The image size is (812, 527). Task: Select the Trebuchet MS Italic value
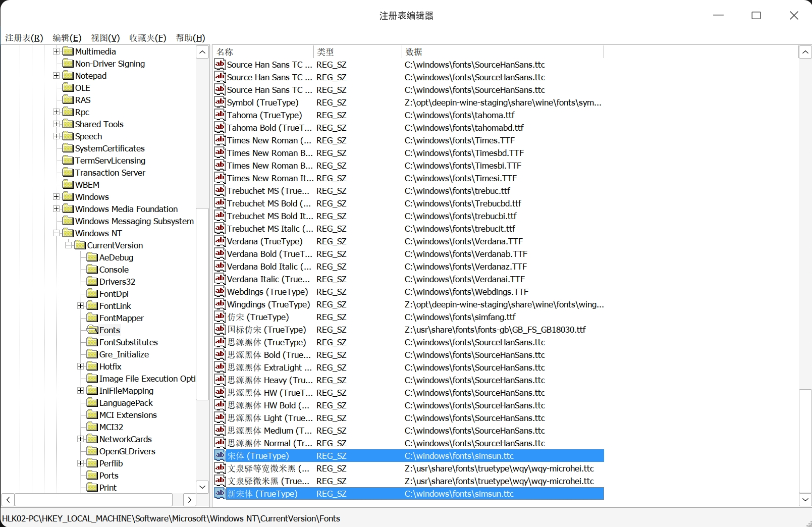[x=270, y=228]
